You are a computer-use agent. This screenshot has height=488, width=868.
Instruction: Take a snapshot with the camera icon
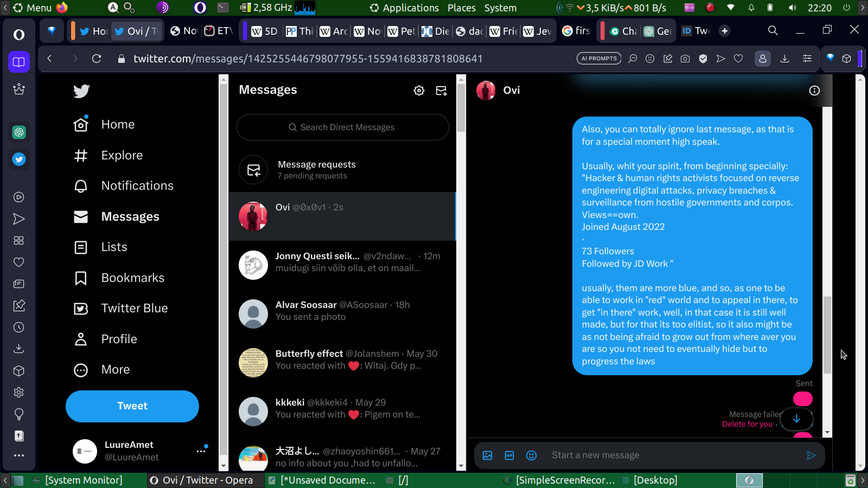click(685, 59)
